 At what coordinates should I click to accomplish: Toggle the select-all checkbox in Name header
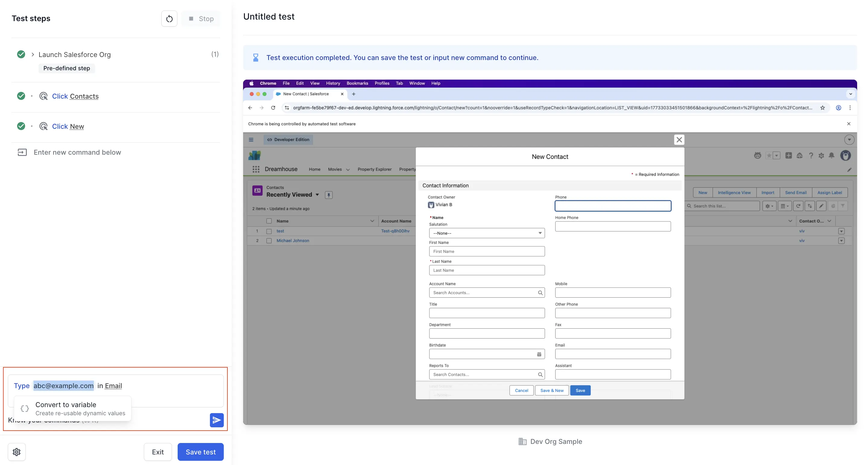tap(269, 221)
